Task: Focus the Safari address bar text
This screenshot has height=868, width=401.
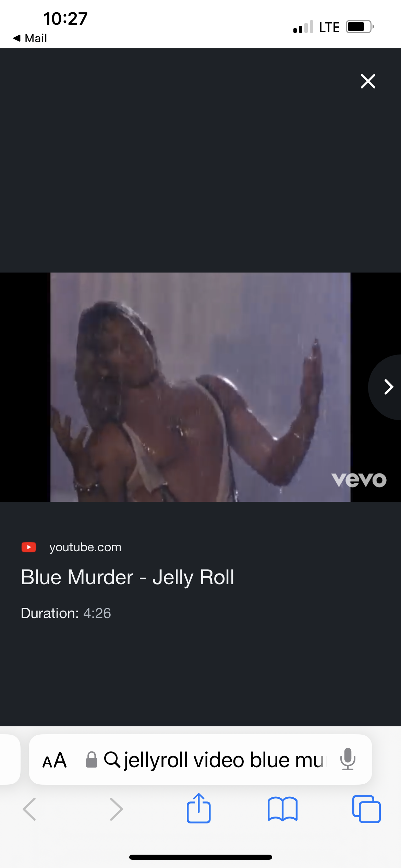Action: coord(223,760)
